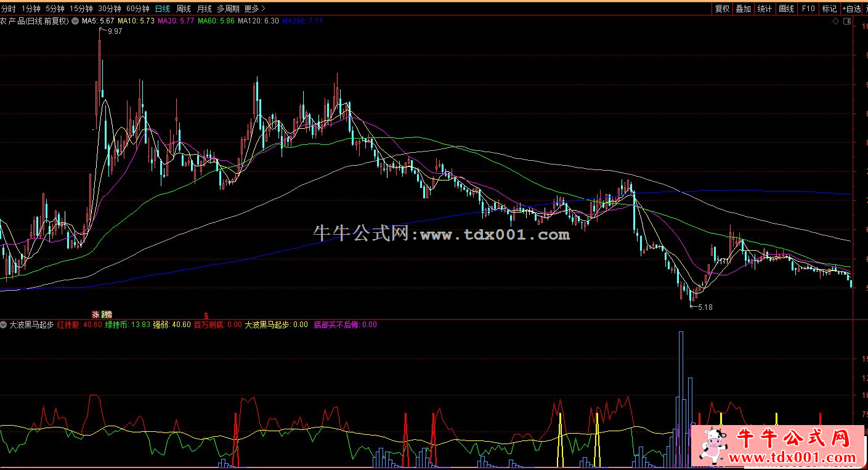
Task: Click the 涨 marker icon below chart
Action: pyautogui.click(x=96, y=314)
